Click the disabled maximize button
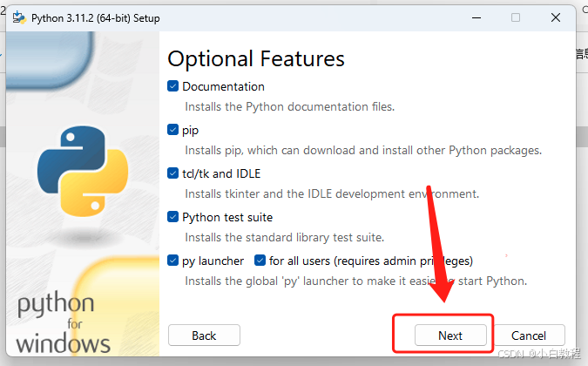 click(516, 17)
